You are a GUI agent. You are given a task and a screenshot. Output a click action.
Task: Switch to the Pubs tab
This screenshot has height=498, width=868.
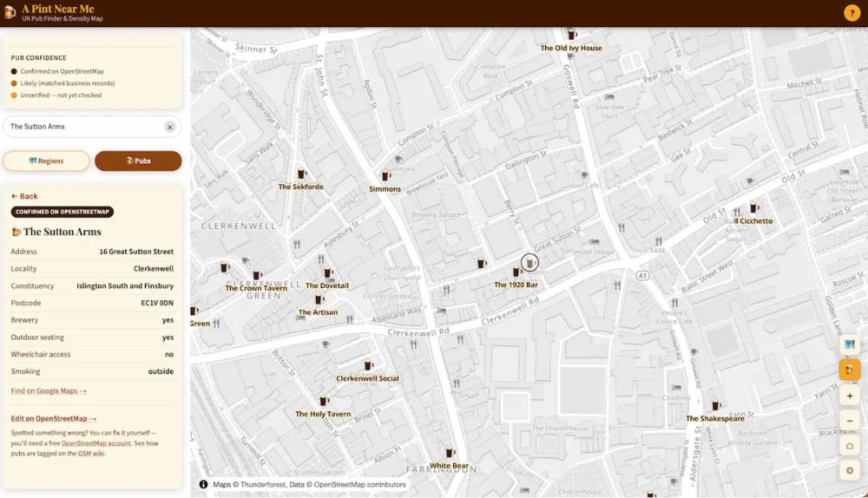pos(138,161)
